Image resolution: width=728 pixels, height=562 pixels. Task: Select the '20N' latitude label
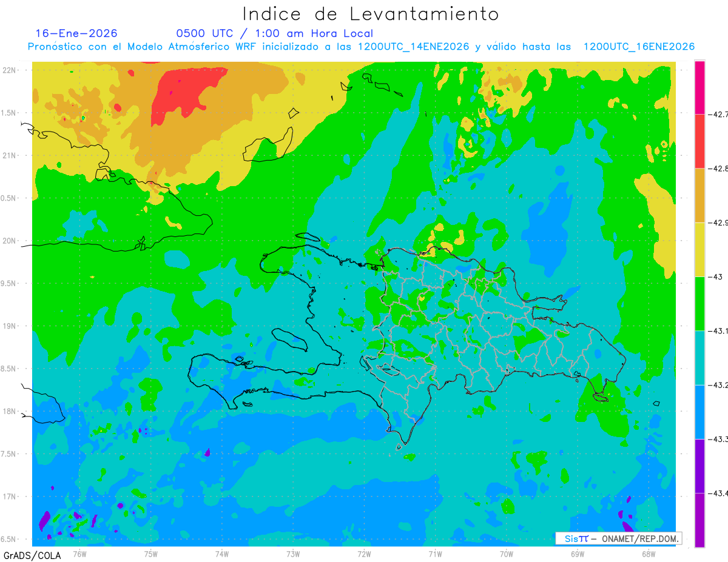[9, 241]
